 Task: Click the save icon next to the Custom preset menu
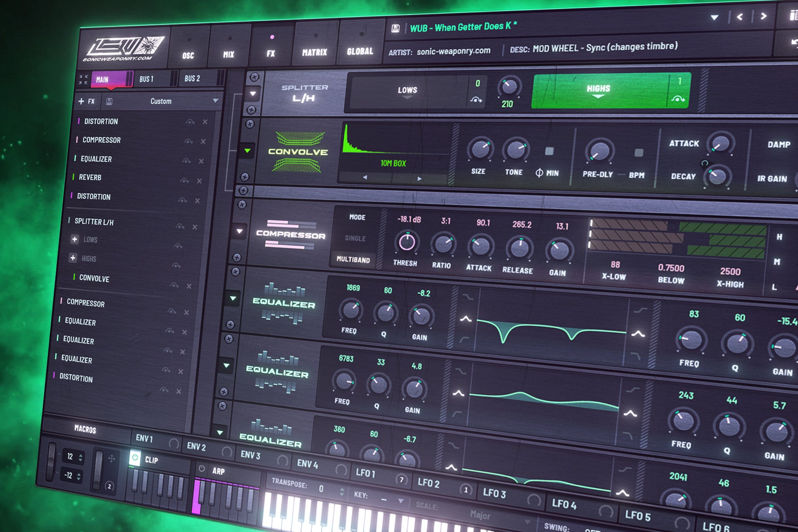tap(109, 100)
